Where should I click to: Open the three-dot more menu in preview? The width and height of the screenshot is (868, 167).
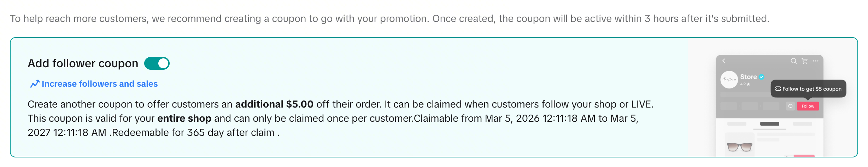(x=816, y=61)
